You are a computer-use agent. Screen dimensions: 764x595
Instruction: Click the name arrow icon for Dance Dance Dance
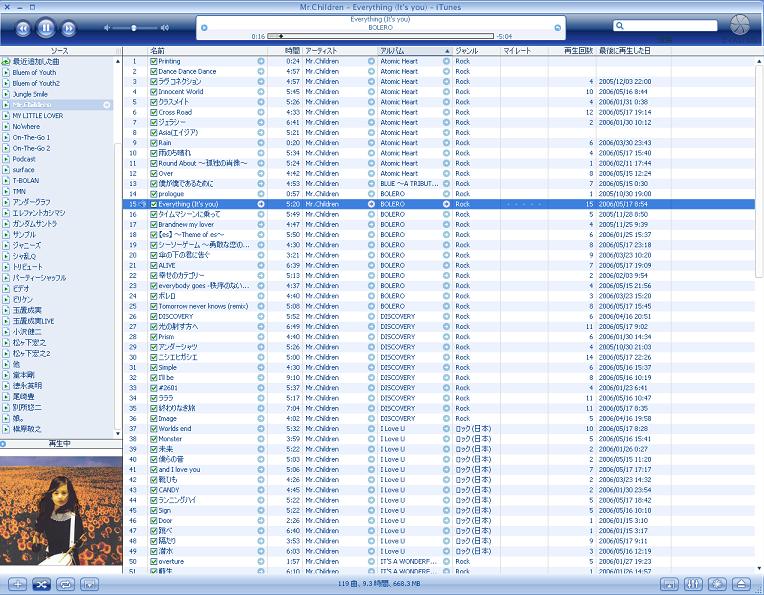click(x=261, y=72)
